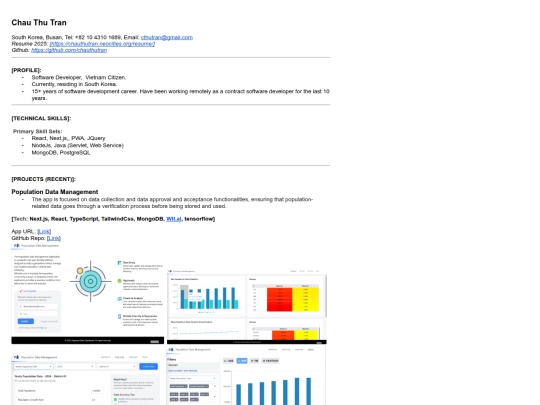Screen dimensions: 540x405
Task: Open the GitHub Repo [Link]
Action: point(54,238)
